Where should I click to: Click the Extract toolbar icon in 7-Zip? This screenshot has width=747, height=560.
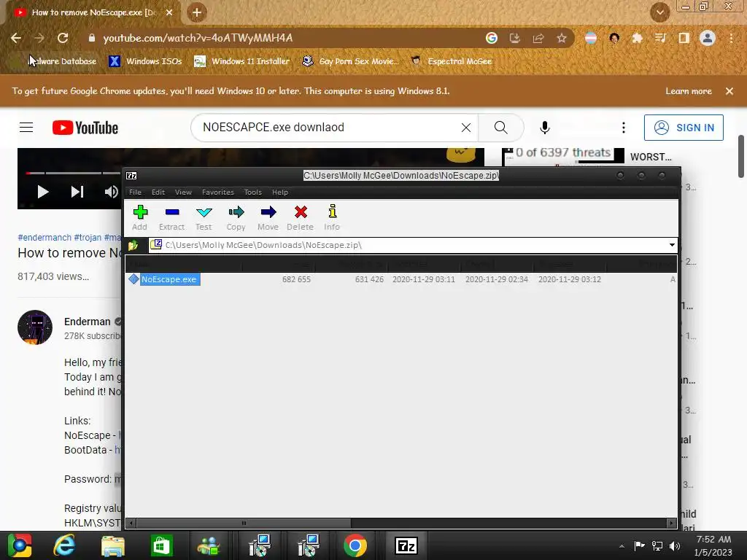tap(171, 217)
